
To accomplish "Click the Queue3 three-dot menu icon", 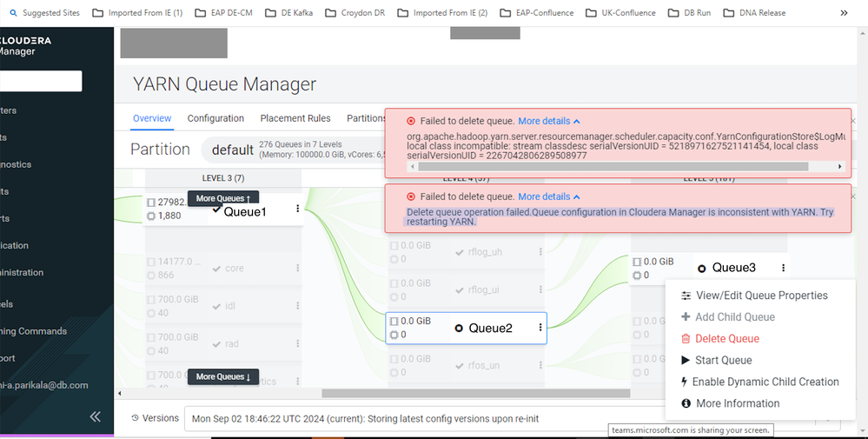I will tap(784, 268).
